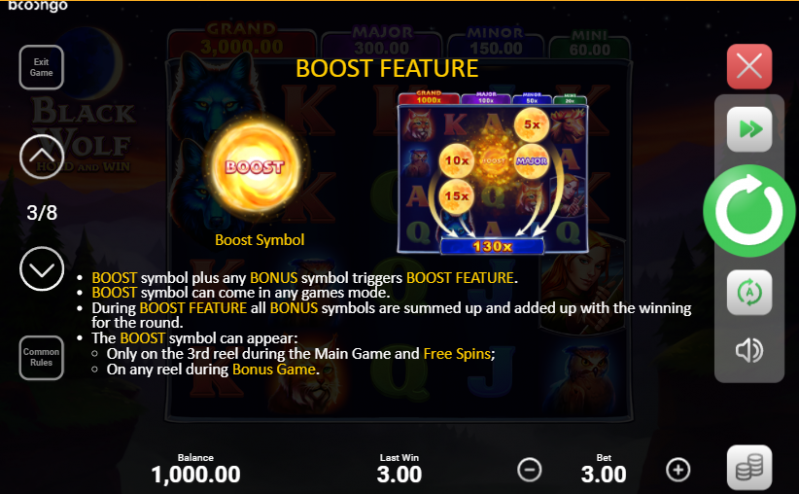Toggle autoplay spin mode
Viewport: 799px width, 494px height.
pyautogui.click(x=749, y=293)
